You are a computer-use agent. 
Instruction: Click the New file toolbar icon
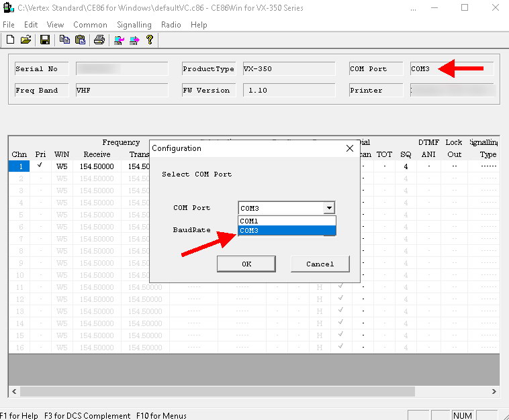(11, 40)
